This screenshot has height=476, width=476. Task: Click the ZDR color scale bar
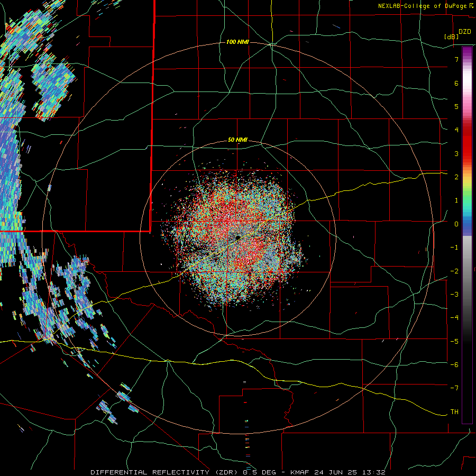[x=467, y=235]
